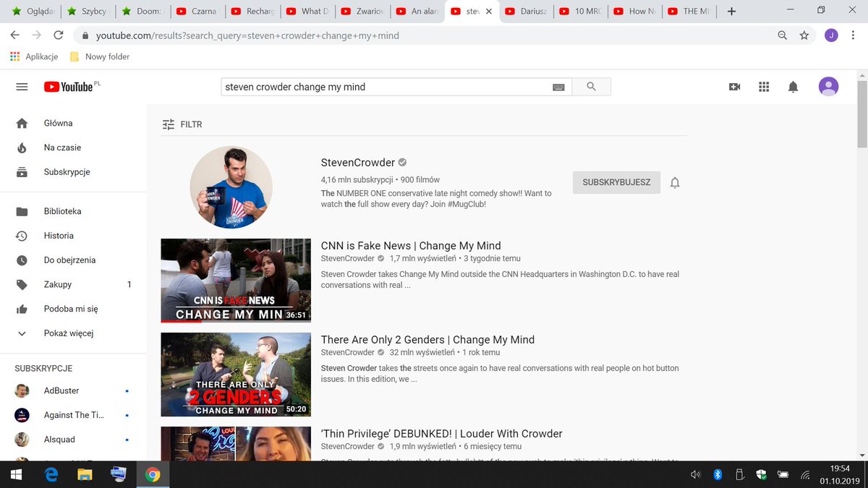Bookmark this page with the star icon
The image size is (868, 488).
coord(804,35)
